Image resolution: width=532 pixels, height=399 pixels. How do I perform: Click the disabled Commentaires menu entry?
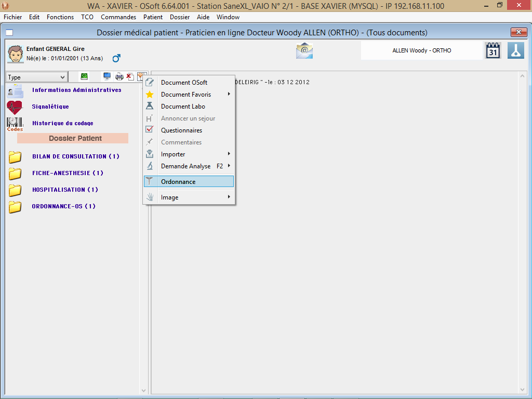pyautogui.click(x=189, y=142)
